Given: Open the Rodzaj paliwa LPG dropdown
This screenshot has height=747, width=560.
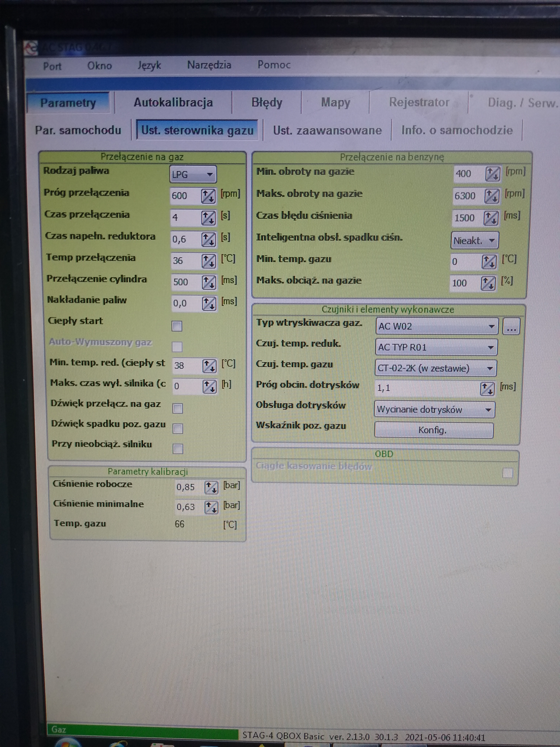Looking at the screenshot, I should pos(193,175).
